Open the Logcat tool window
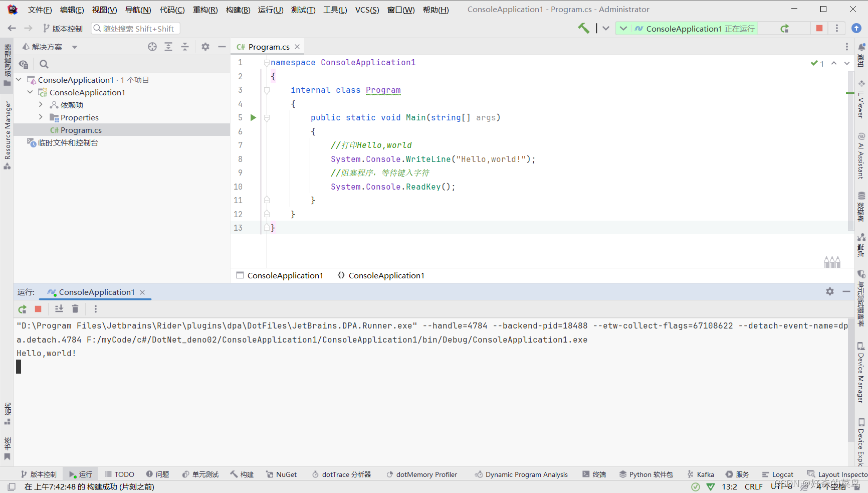 pyautogui.click(x=777, y=474)
